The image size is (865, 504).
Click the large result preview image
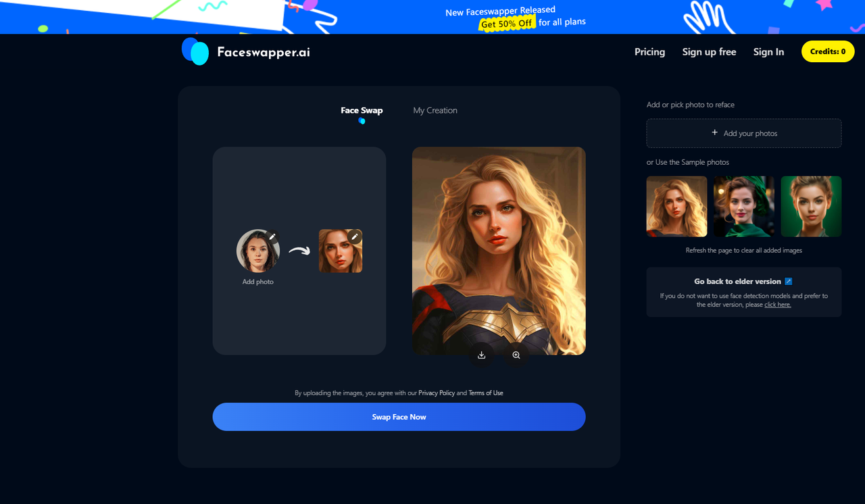[x=499, y=251]
